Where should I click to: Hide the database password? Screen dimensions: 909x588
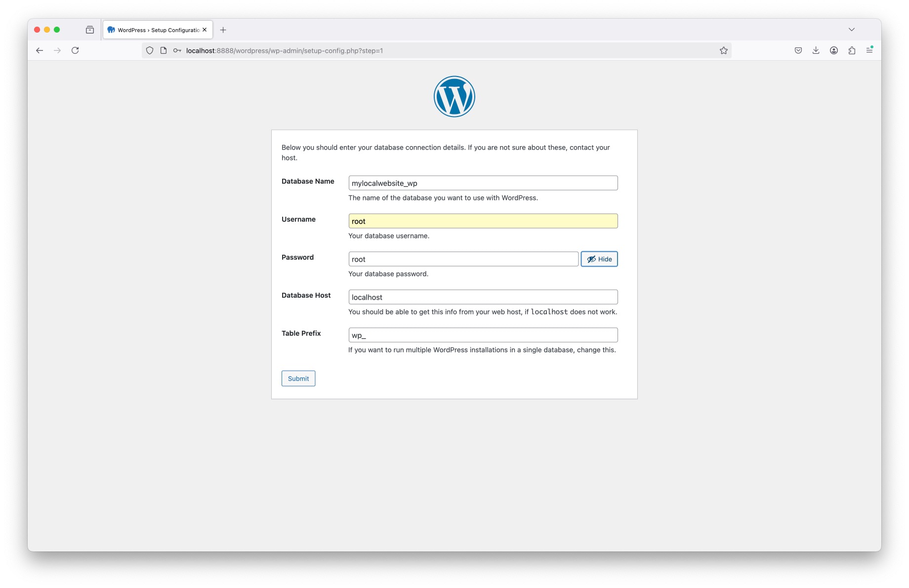click(599, 259)
